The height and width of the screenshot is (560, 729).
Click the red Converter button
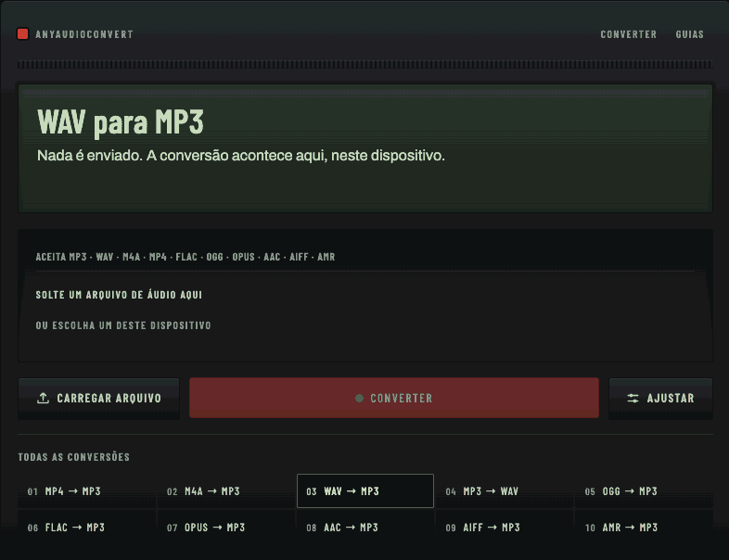click(394, 398)
